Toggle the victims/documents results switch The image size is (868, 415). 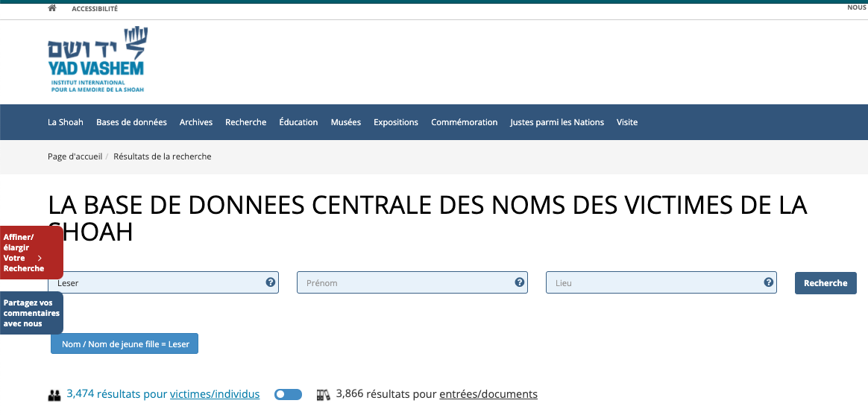[288, 395]
